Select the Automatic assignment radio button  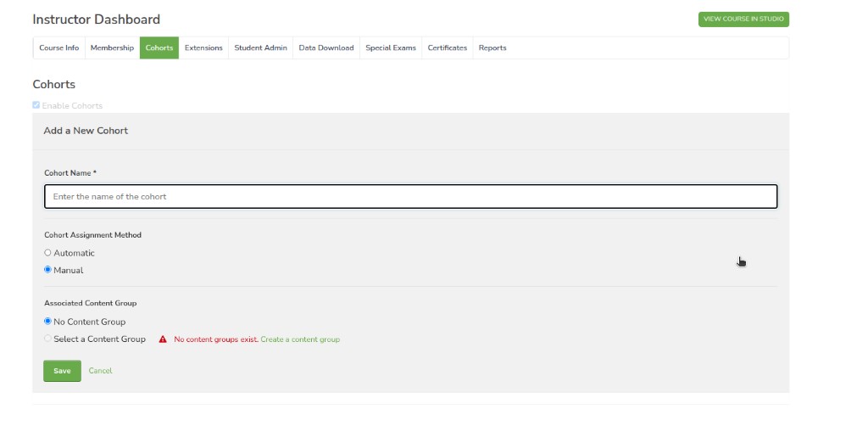47,253
